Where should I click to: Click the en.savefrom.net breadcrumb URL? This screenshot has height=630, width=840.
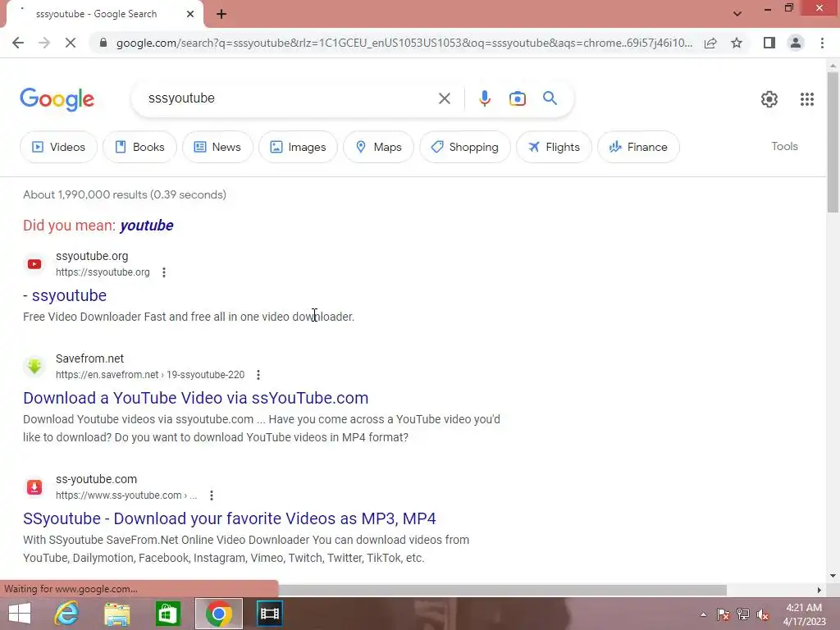pyautogui.click(x=150, y=374)
